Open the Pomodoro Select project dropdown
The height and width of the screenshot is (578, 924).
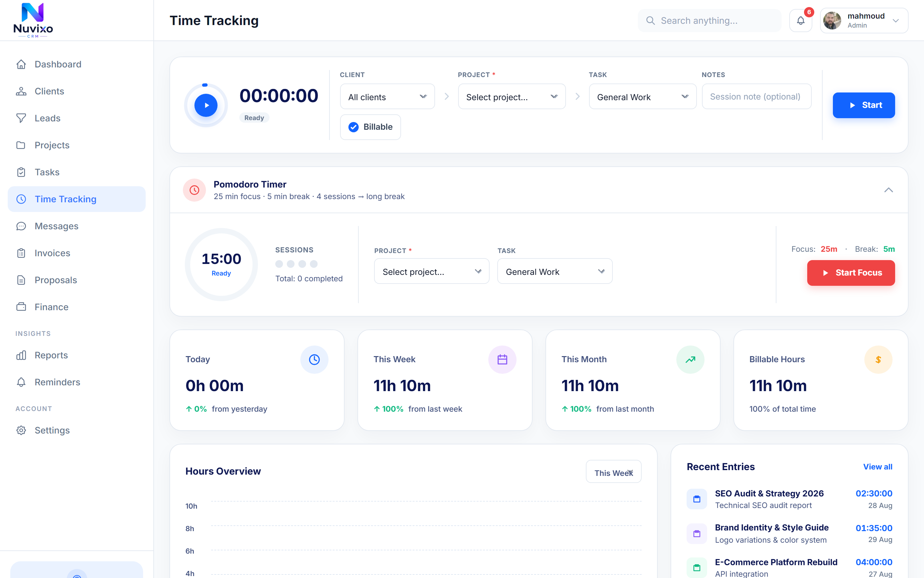(x=432, y=271)
